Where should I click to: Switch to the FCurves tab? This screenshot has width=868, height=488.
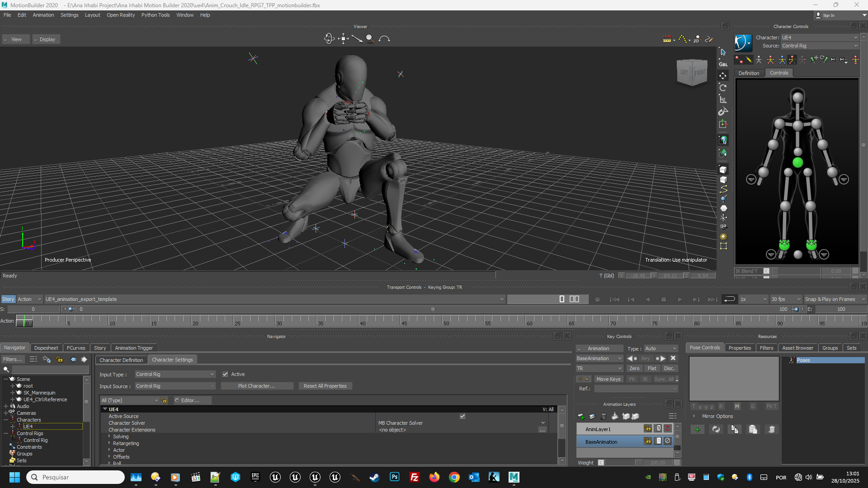pyautogui.click(x=75, y=348)
